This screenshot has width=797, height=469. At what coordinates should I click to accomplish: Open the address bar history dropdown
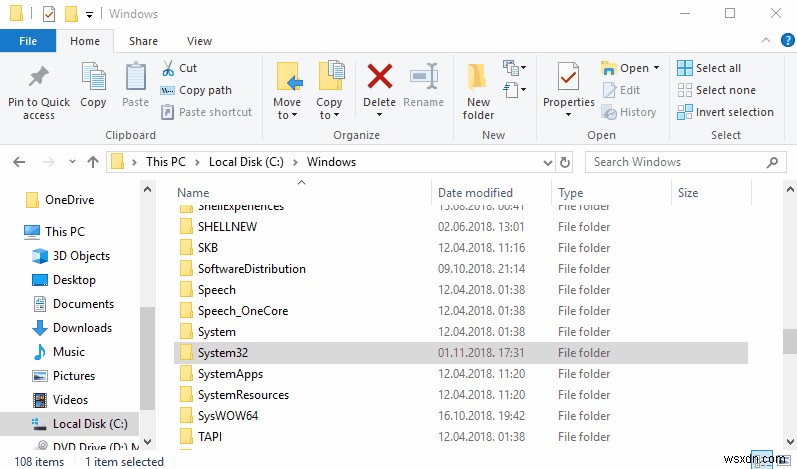pyautogui.click(x=547, y=163)
